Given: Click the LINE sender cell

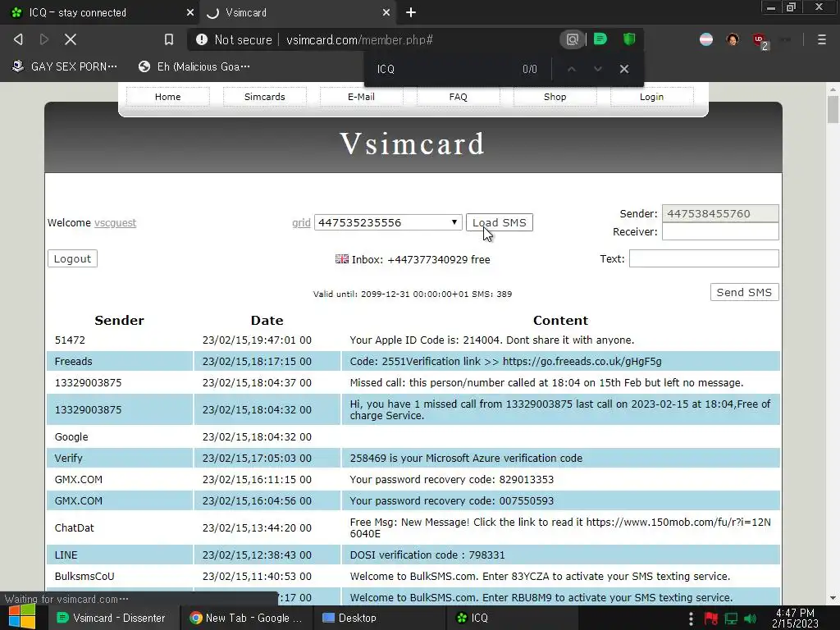Looking at the screenshot, I should (120, 555).
